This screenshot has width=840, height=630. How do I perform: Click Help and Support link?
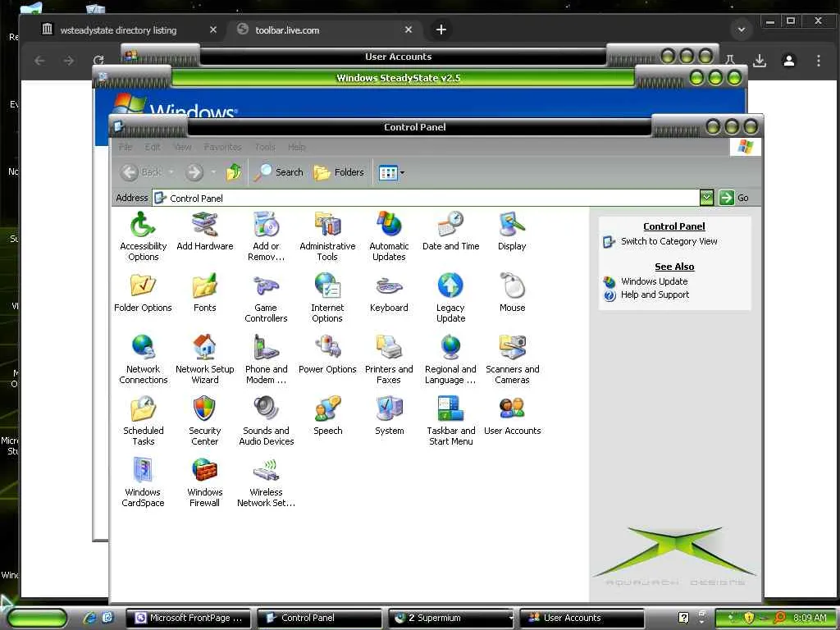coord(655,294)
